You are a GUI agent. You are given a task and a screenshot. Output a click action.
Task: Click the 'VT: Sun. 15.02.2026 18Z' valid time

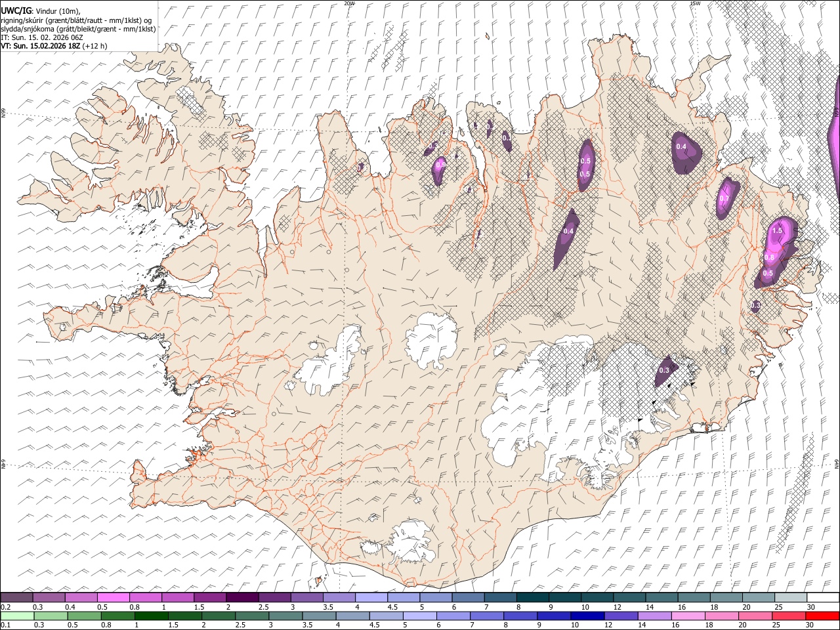coord(41,46)
